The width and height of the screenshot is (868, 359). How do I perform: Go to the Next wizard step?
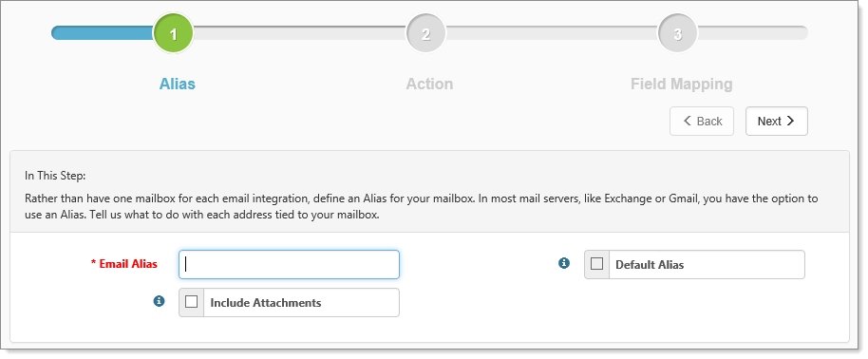point(776,122)
